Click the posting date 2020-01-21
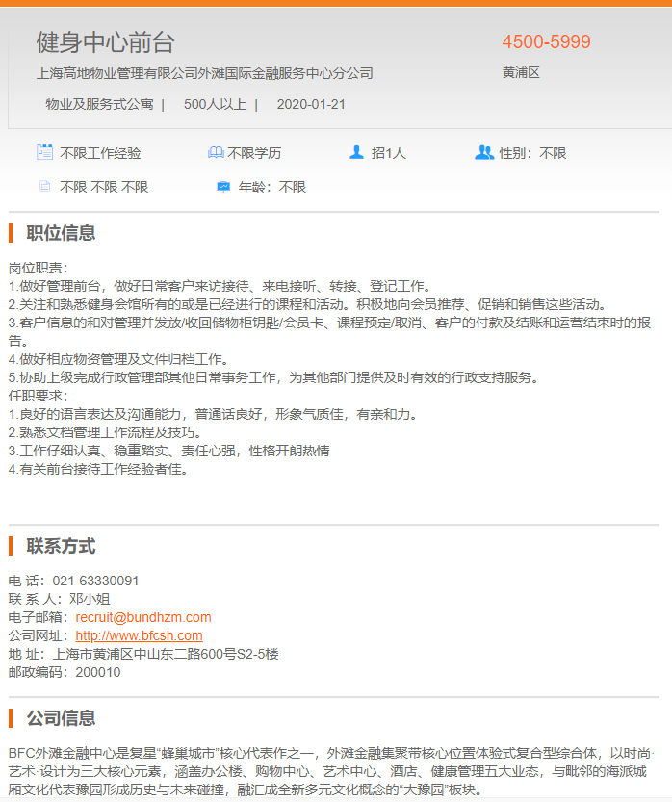The image size is (672, 802). (311, 104)
